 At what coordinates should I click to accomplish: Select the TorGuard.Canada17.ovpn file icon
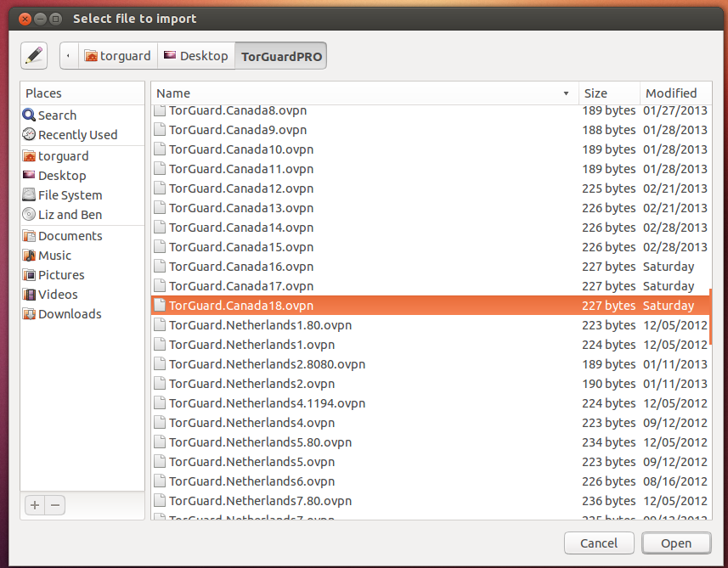[160, 285]
